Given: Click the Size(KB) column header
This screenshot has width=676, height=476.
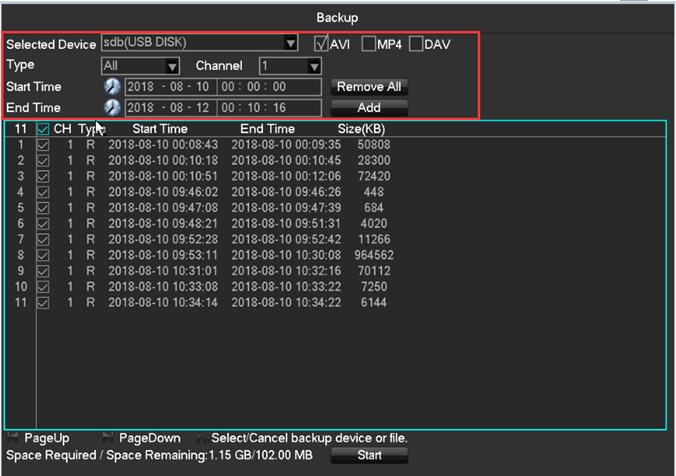Looking at the screenshot, I should (361, 129).
